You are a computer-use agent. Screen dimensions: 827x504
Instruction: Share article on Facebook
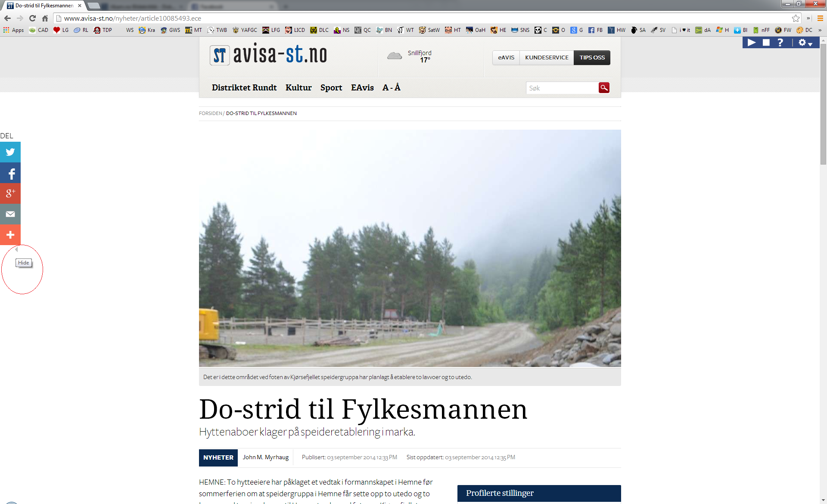click(x=10, y=173)
